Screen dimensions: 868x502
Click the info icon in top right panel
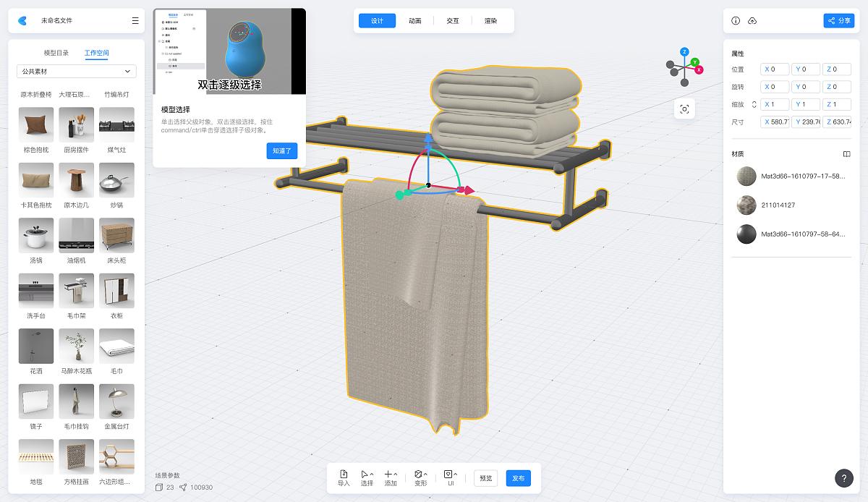click(736, 21)
